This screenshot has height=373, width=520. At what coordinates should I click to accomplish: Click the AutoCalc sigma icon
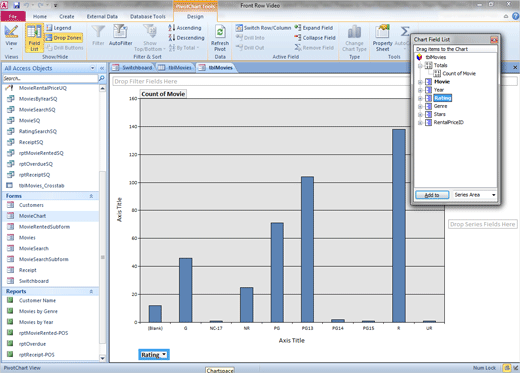[x=405, y=32]
